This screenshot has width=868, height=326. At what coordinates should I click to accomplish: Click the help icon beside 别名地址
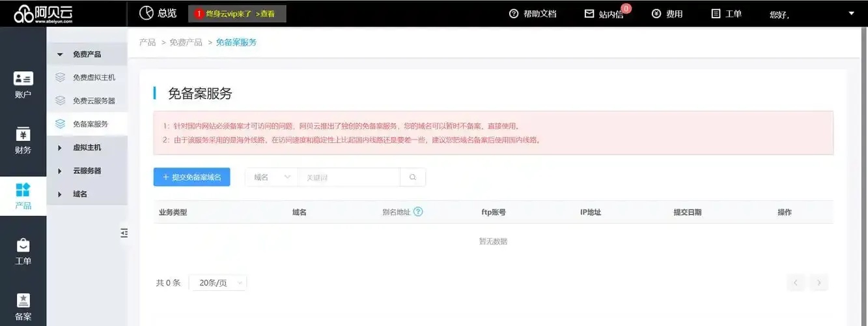tap(418, 212)
